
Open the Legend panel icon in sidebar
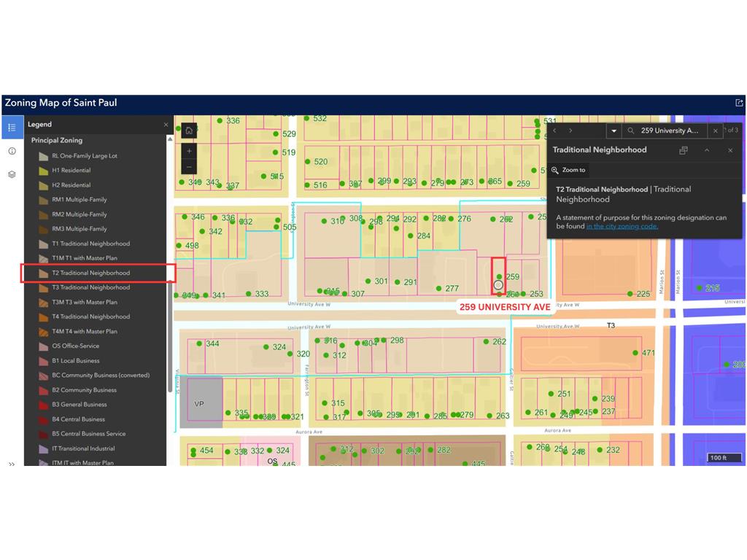12,128
